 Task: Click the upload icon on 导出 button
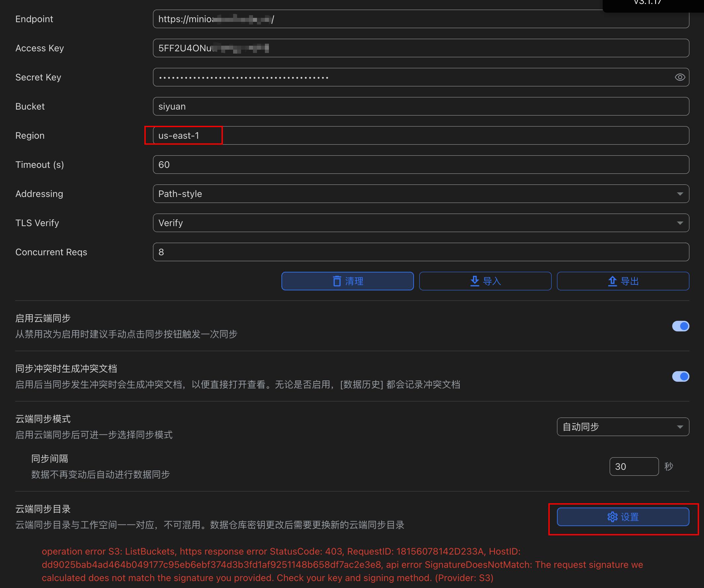click(x=612, y=281)
